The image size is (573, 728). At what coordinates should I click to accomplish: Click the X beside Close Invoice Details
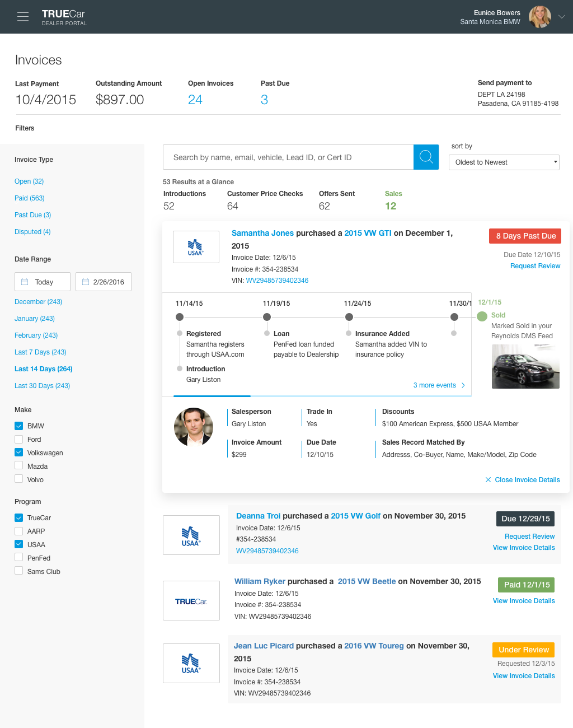pos(488,480)
